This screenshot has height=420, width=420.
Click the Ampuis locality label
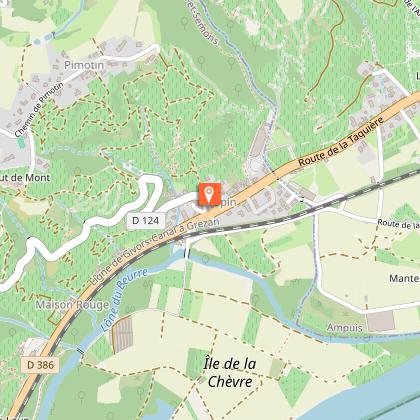tap(345, 327)
